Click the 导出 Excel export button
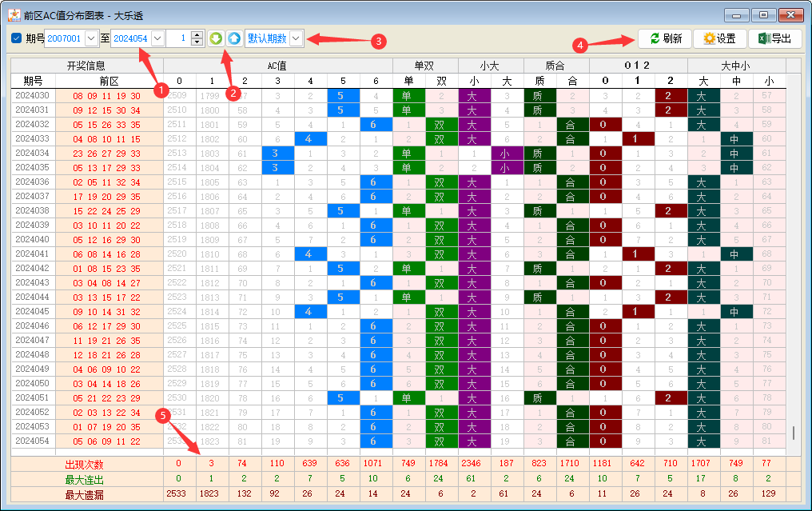Screen dimensions: 812x511 (774, 38)
